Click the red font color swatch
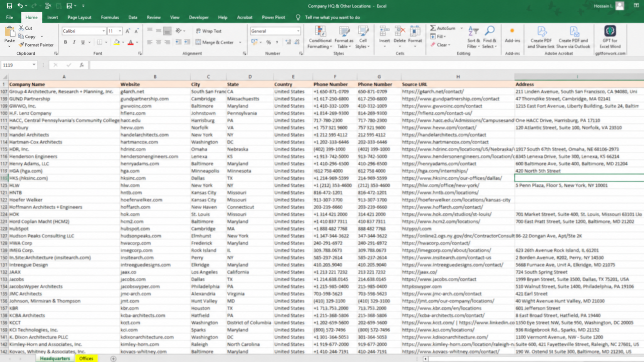The image size is (644, 362). pyautogui.click(x=131, y=42)
